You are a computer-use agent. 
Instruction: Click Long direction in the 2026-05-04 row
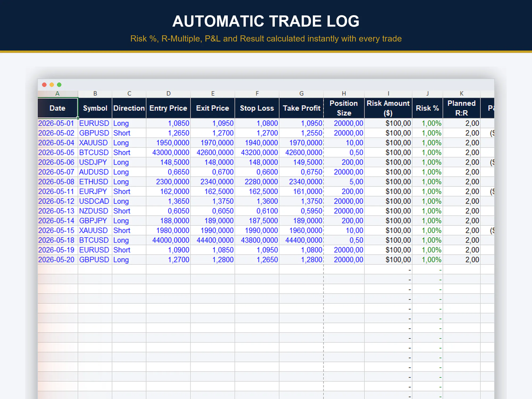click(x=129, y=143)
